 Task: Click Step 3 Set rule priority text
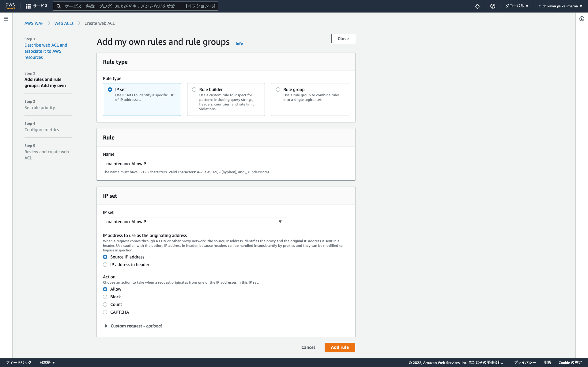pyautogui.click(x=40, y=108)
